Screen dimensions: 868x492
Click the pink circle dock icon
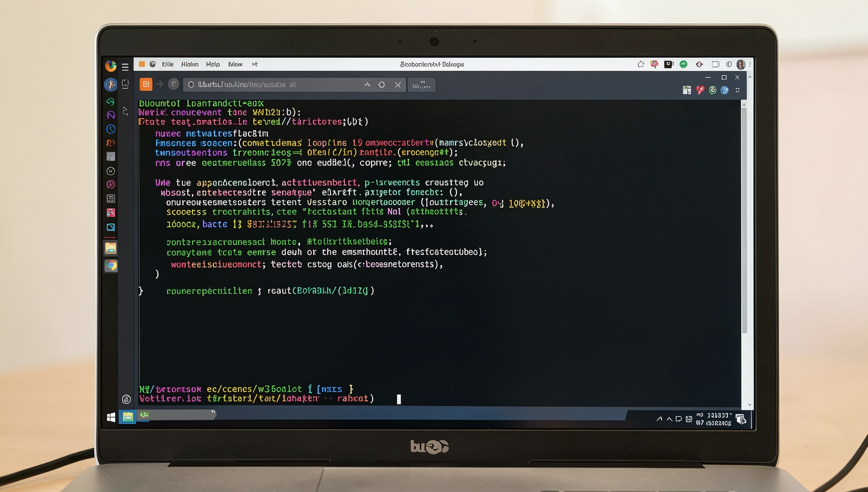coord(111,185)
